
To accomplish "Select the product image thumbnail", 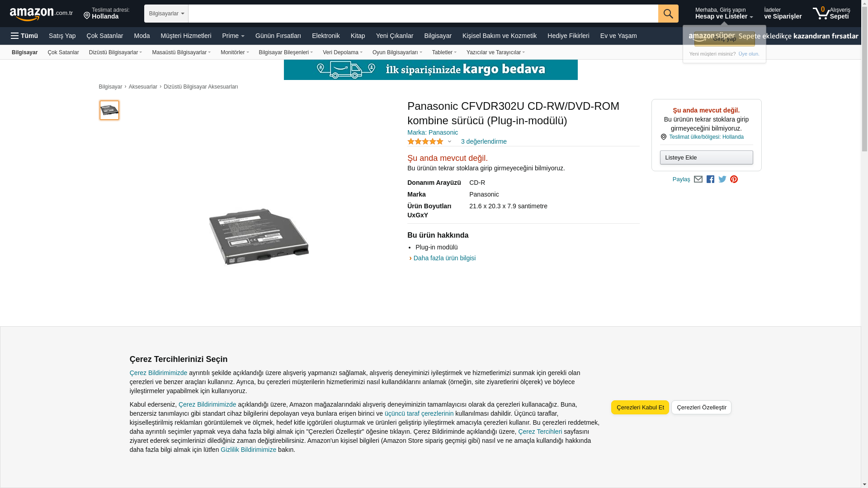I will pyautogui.click(x=109, y=110).
